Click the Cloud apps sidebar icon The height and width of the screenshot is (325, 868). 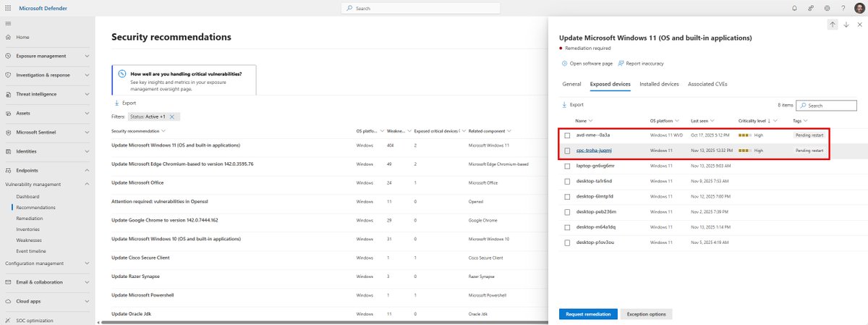tap(9, 301)
